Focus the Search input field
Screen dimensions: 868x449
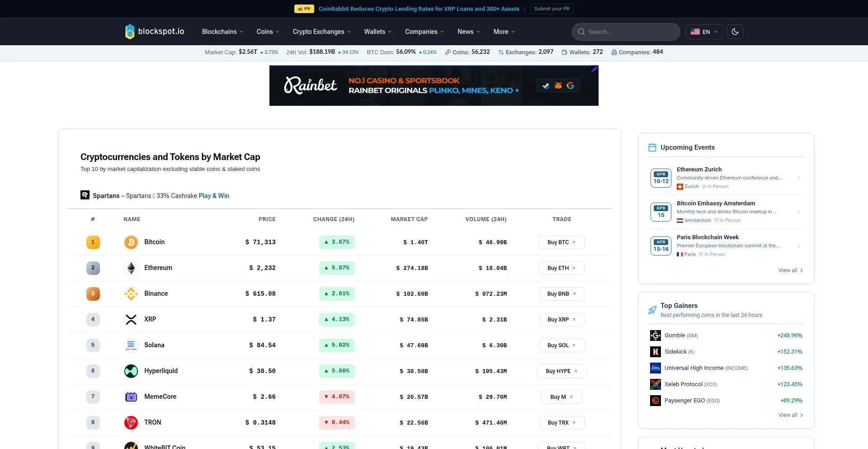click(x=626, y=32)
